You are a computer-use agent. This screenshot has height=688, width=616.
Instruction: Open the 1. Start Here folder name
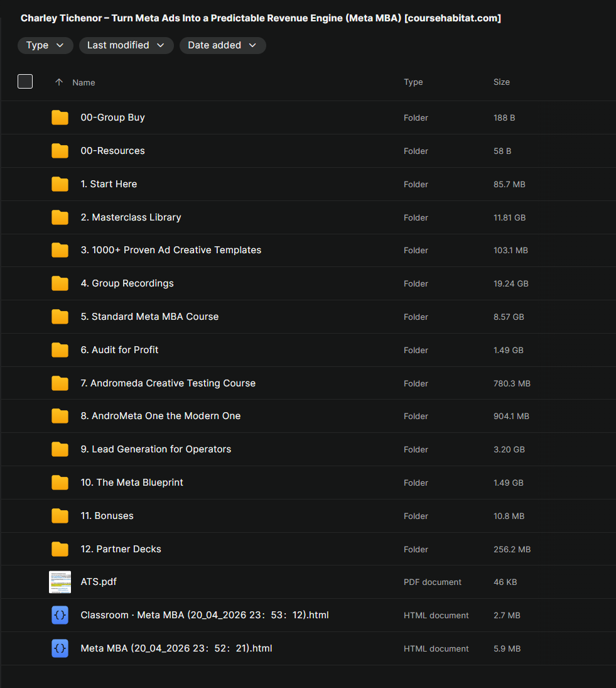pyautogui.click(x=109, y=184)
